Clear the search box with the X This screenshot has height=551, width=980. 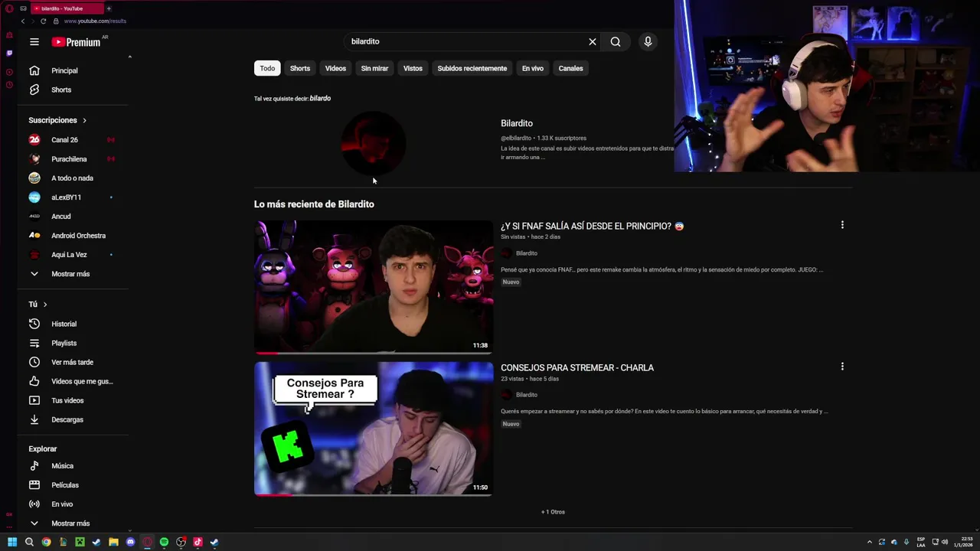(x=592, y=42)
